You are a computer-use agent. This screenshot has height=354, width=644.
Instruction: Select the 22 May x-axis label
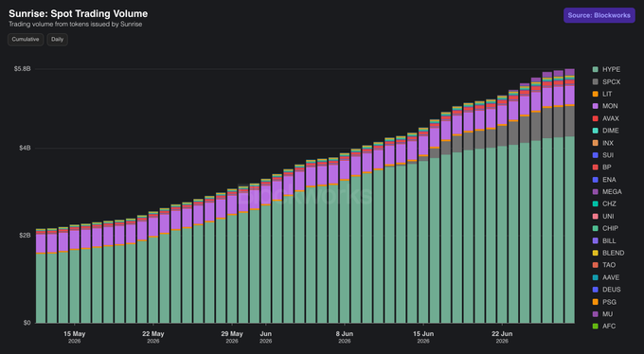pyautogui.click(x=153, y=337)
